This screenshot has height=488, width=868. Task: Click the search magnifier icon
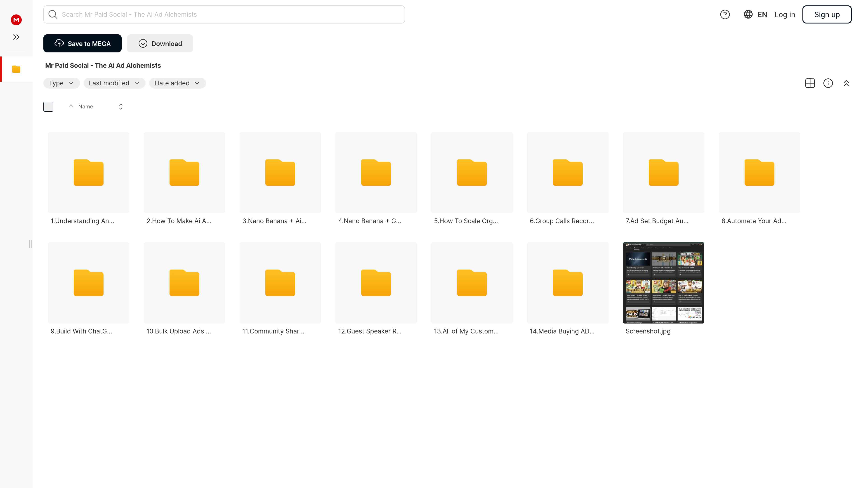[53, 14]
